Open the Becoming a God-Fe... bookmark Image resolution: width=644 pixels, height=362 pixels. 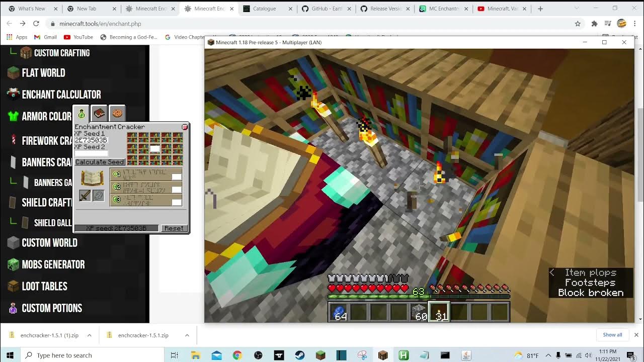(x=129, y=37)
